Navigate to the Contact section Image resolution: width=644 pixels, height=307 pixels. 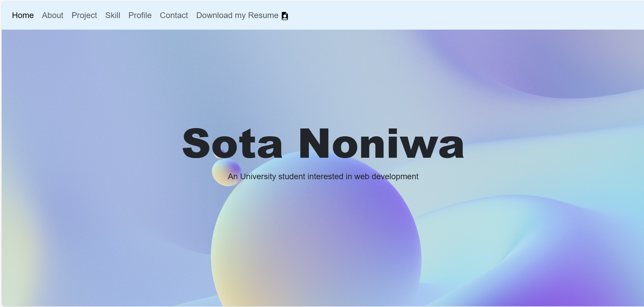[174, 15]
